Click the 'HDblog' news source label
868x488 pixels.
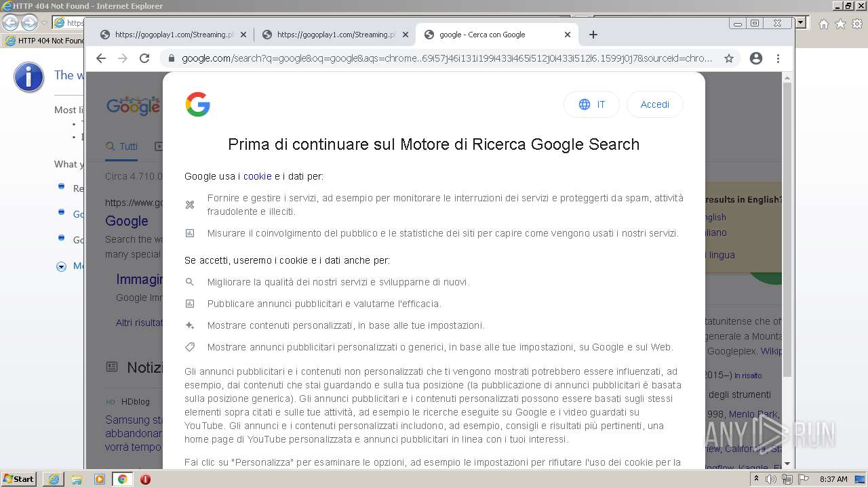[x=136, y=402]
